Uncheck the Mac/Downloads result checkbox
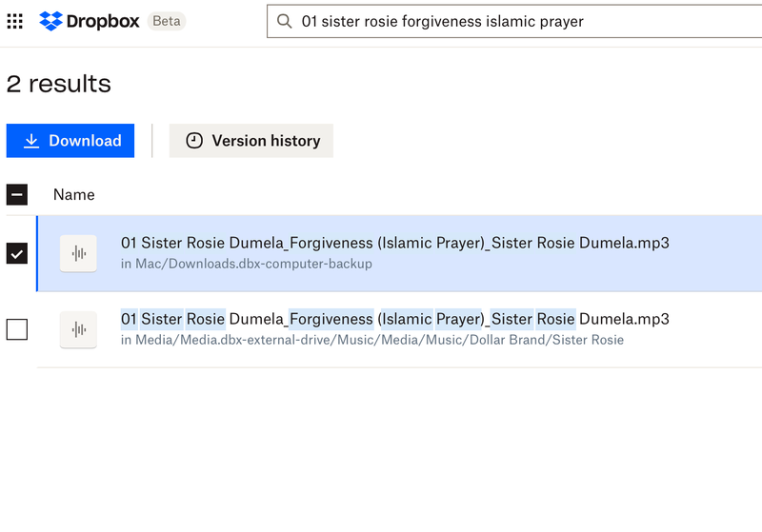 click(17, 253)
